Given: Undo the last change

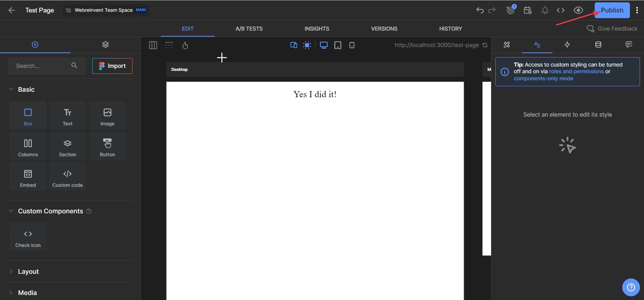Looking at the screenshot, I should tap(480, 10).
